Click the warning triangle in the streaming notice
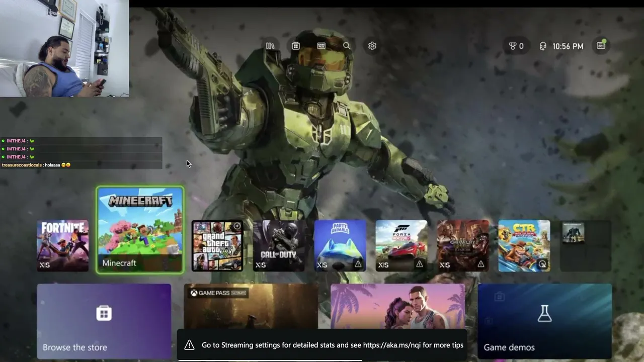This screenshot has height=362, width=644. coord(189,345)
